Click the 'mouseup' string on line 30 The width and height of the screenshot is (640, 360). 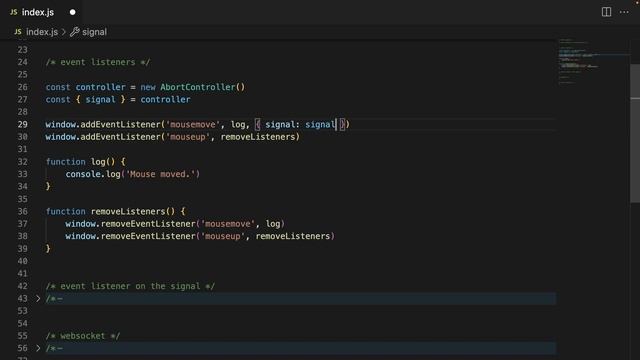coord(187,137)
